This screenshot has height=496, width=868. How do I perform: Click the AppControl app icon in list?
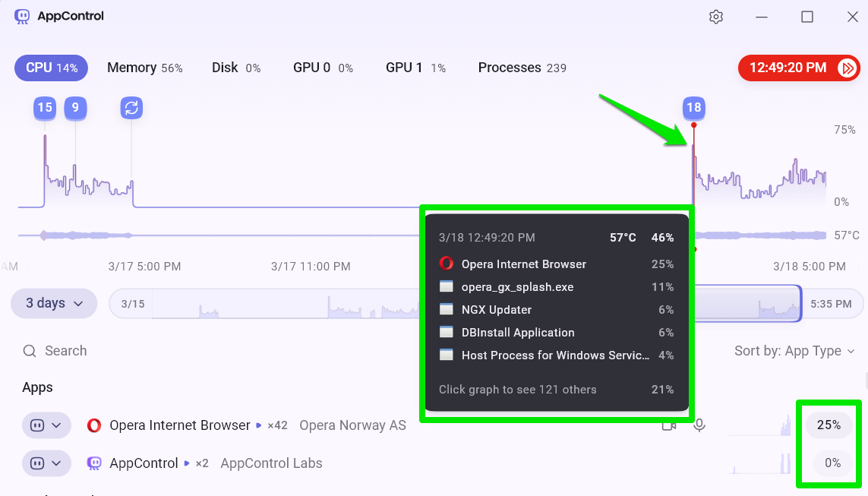point(94,463)
